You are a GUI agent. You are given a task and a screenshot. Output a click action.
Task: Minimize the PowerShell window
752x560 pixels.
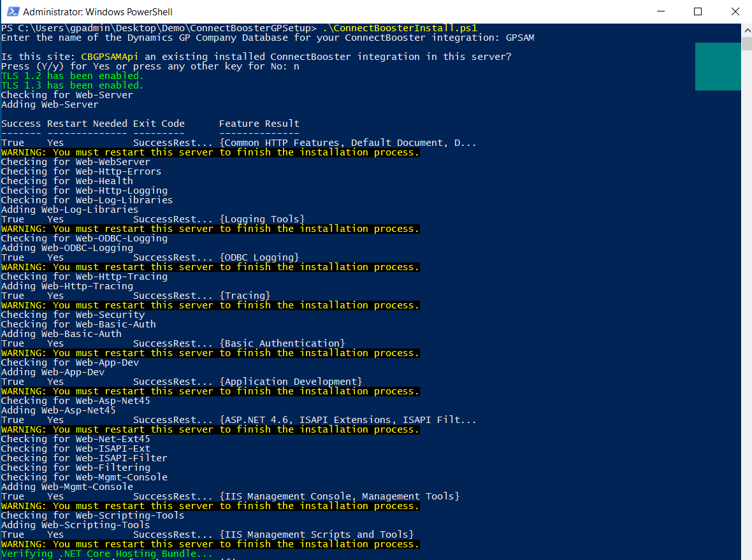click(664, 11)
